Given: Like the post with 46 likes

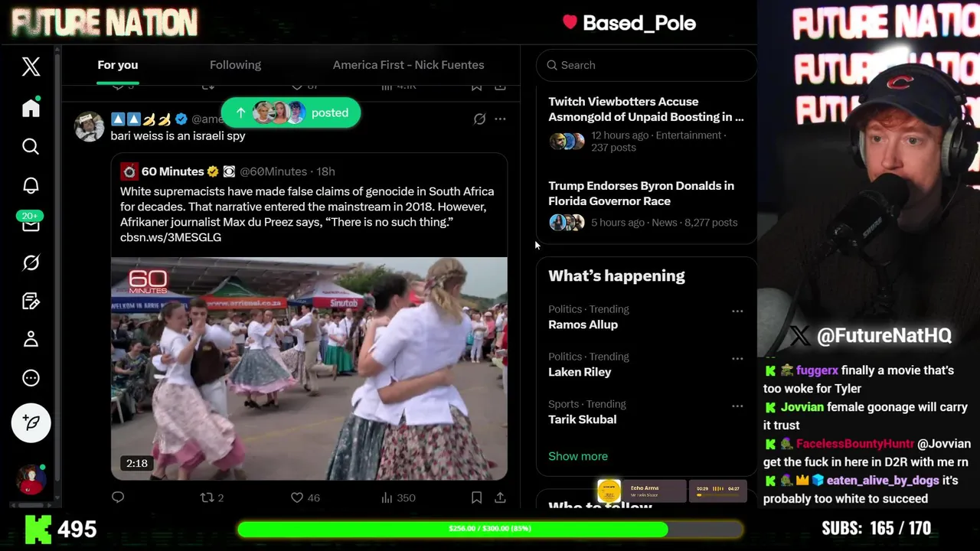Looking at the screenshot, I should [305, 497].
